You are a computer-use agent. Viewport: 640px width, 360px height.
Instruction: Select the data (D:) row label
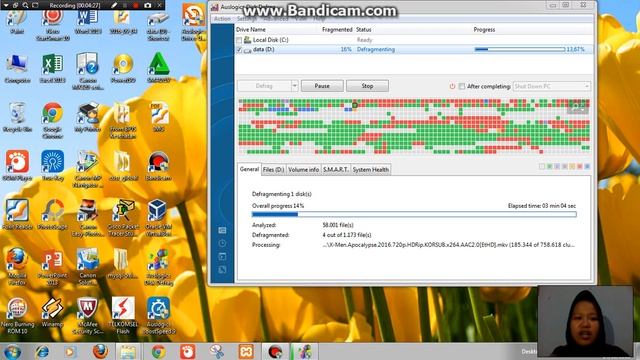tap(263, 49)
